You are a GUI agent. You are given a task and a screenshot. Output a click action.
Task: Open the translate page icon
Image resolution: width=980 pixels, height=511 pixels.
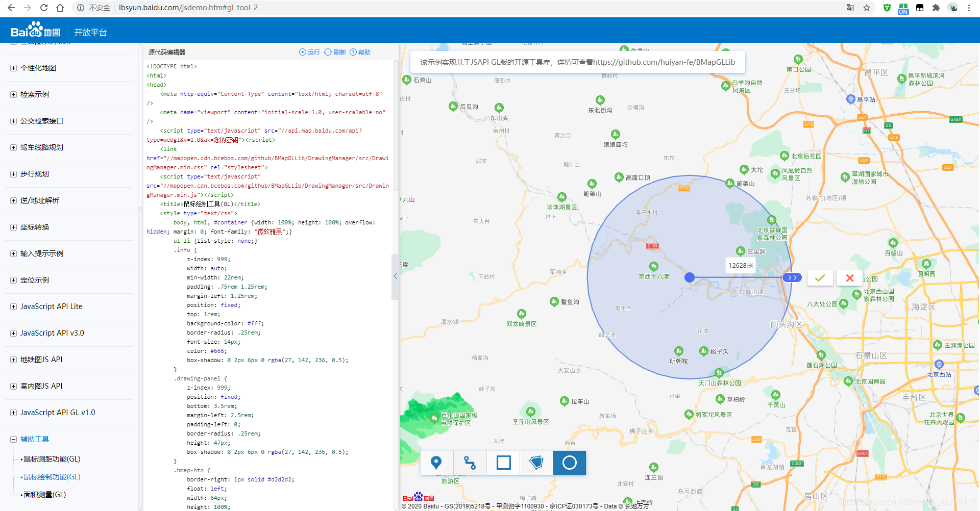click(x=850, y=8)
